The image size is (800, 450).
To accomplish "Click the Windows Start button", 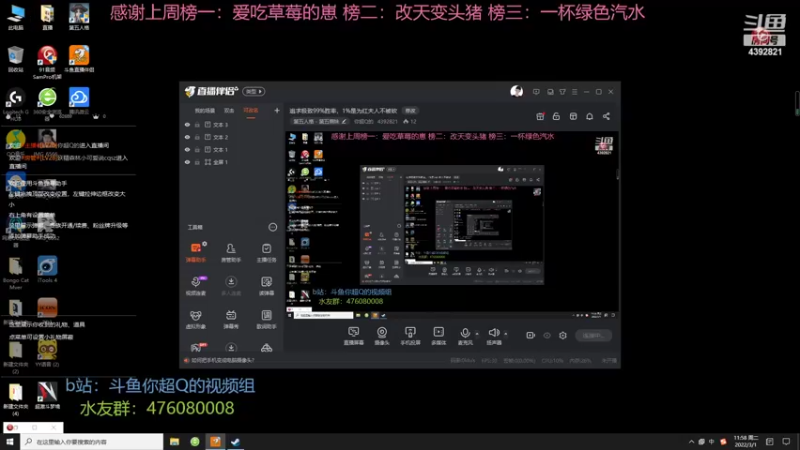I will 10,441.
